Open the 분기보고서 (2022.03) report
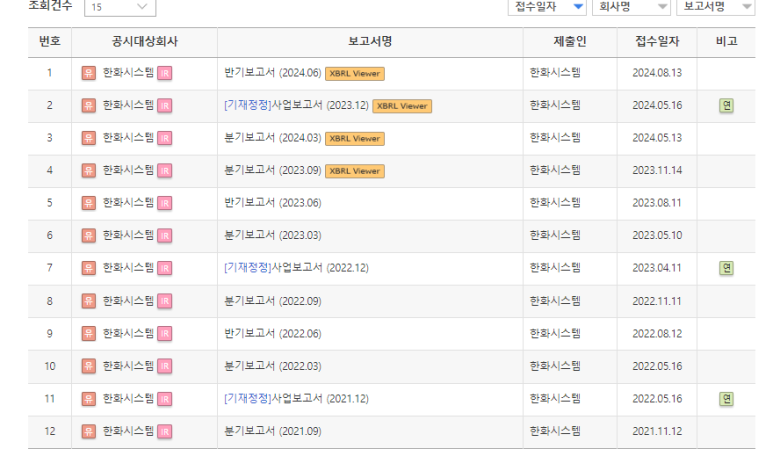The width and height of the screenshot is (773, 449). (x=273, y=366)
